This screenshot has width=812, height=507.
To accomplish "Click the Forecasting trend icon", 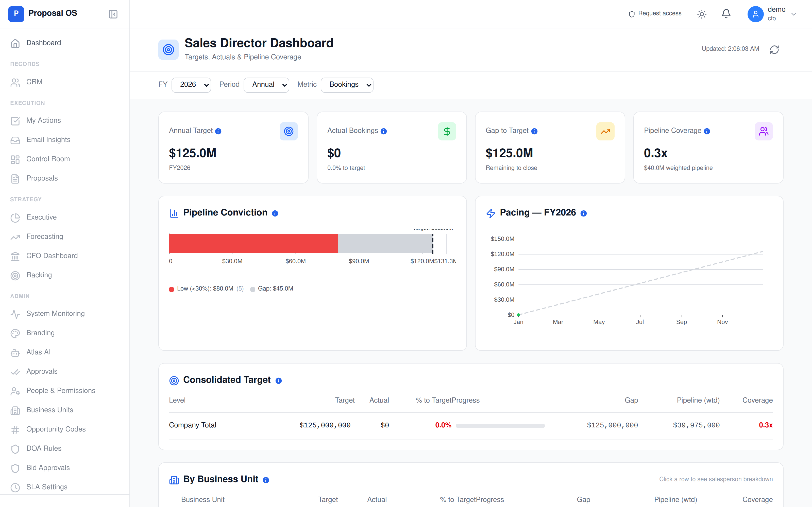I will click(15, 237).
